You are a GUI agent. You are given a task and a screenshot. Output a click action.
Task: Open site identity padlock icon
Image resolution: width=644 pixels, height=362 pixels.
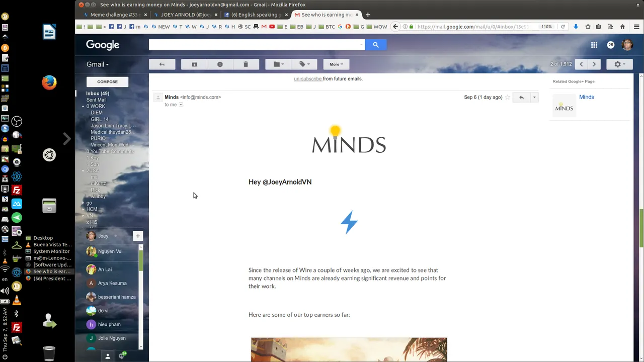click(412, 27)
